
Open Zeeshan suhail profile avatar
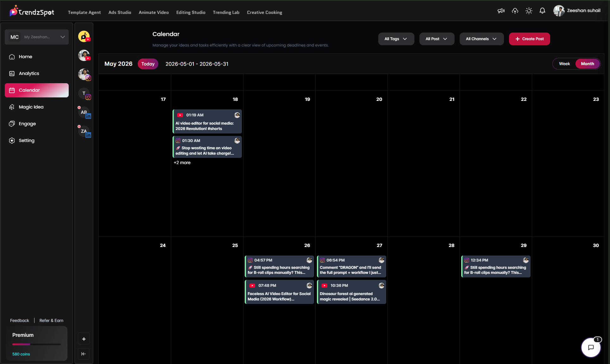[x=559, y=11]
